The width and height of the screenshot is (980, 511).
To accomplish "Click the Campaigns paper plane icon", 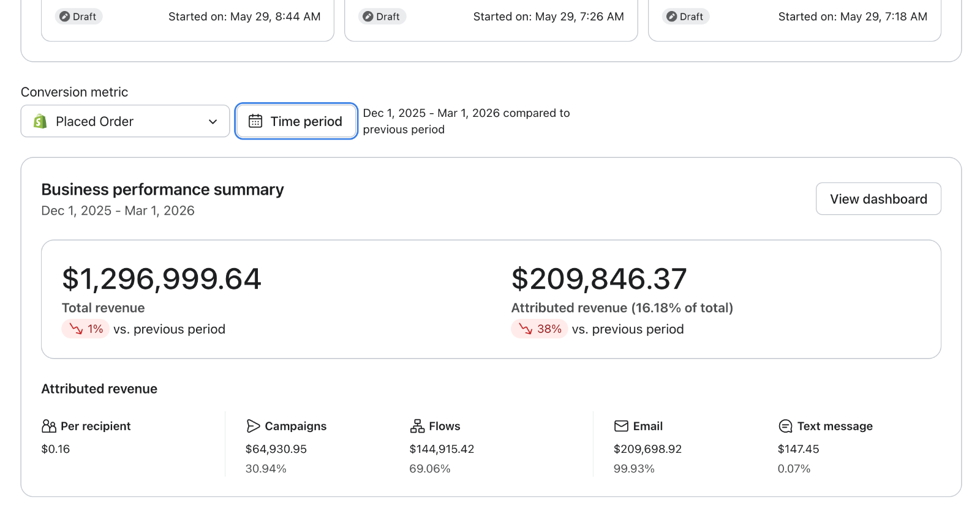I will (x=253, y=426).
